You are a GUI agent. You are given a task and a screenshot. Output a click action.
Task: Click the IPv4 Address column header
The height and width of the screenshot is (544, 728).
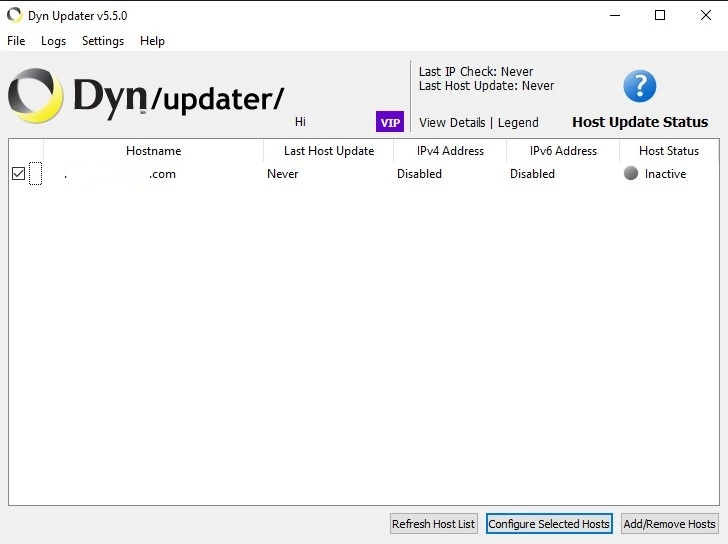point(450,151)
